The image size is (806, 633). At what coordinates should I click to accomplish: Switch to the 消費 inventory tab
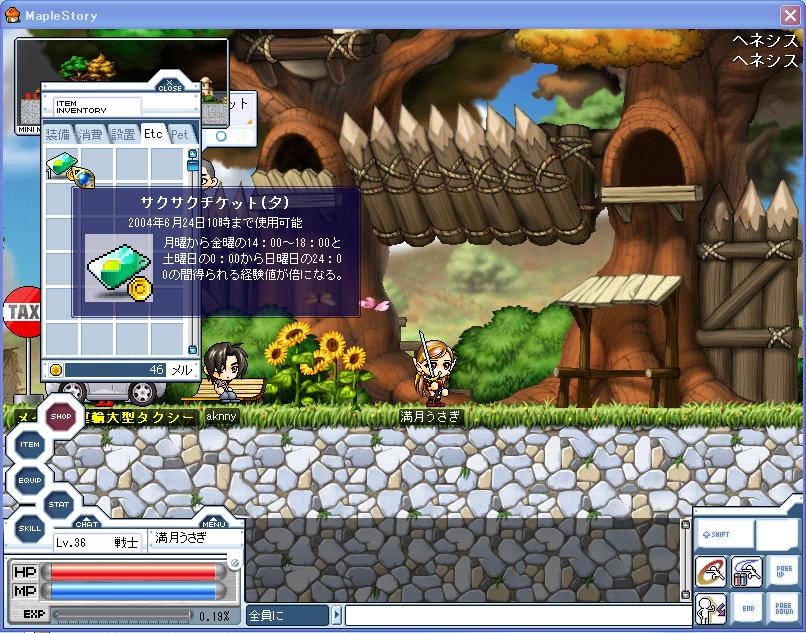coord(91,134)
